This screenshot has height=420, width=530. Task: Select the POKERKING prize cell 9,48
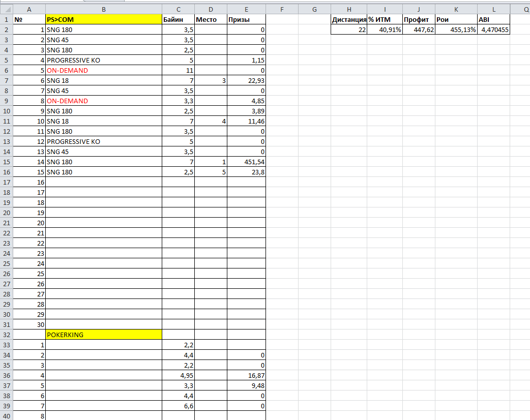246,385
